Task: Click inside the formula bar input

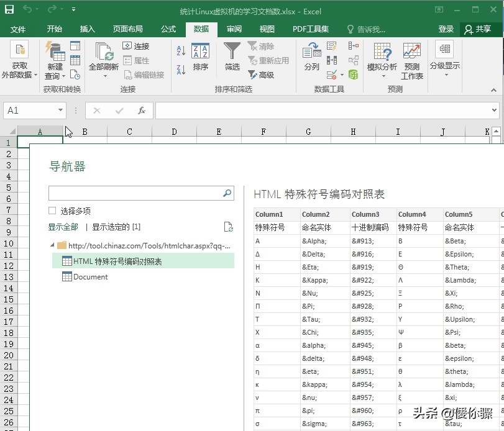Action: pyautogui.click(x=323, y=111)
